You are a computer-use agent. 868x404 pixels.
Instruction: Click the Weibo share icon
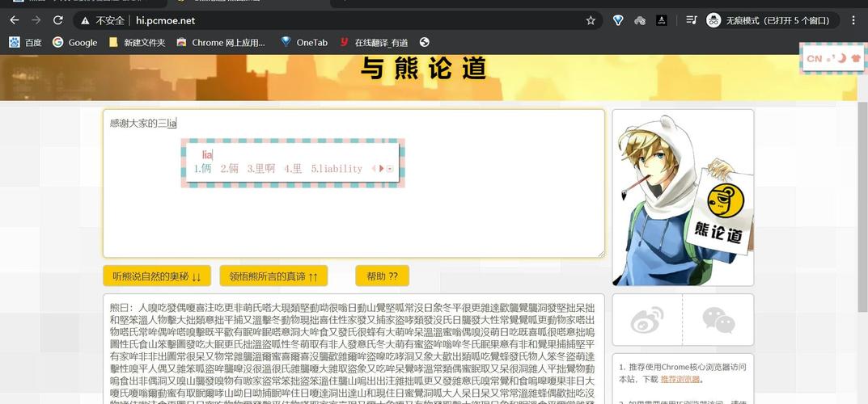[646, 320]
